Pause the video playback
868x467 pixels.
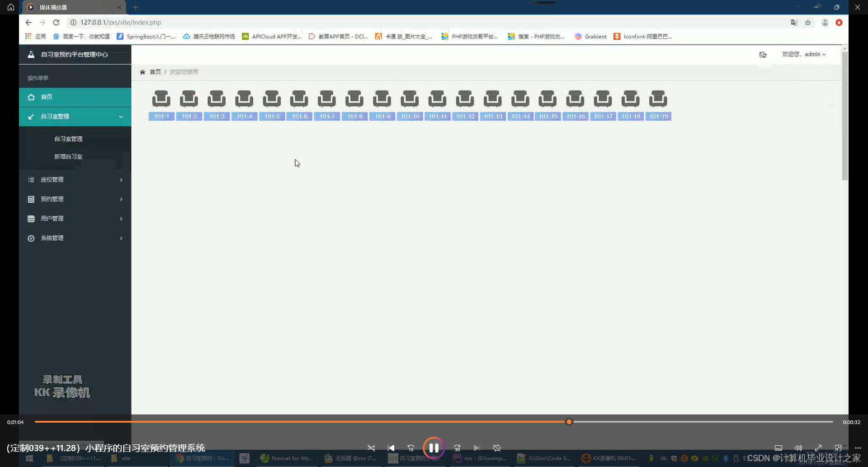(434, 448)
